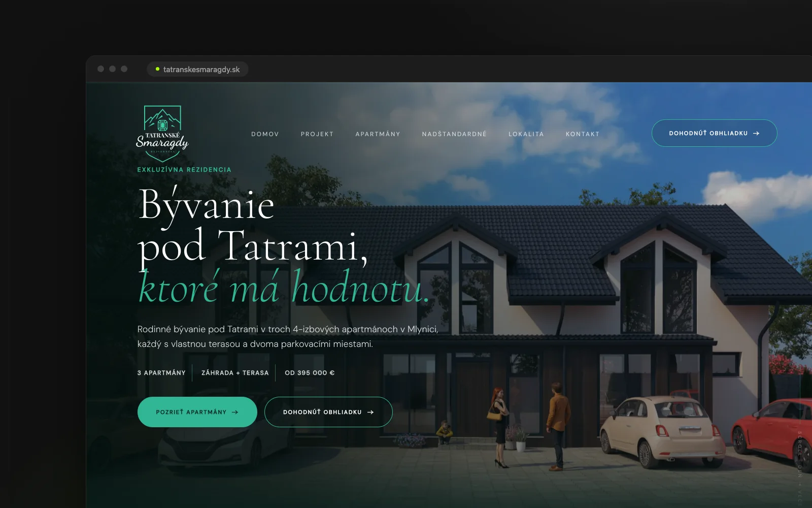This screenshot has height=508, width=812.
Task: Click the second window control dot
Action: point(112,69)
